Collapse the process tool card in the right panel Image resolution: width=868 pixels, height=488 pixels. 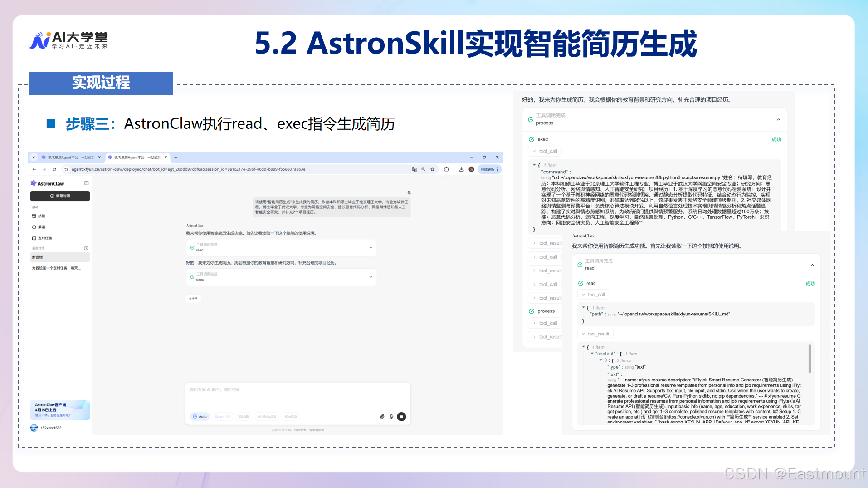coord(779,120)
